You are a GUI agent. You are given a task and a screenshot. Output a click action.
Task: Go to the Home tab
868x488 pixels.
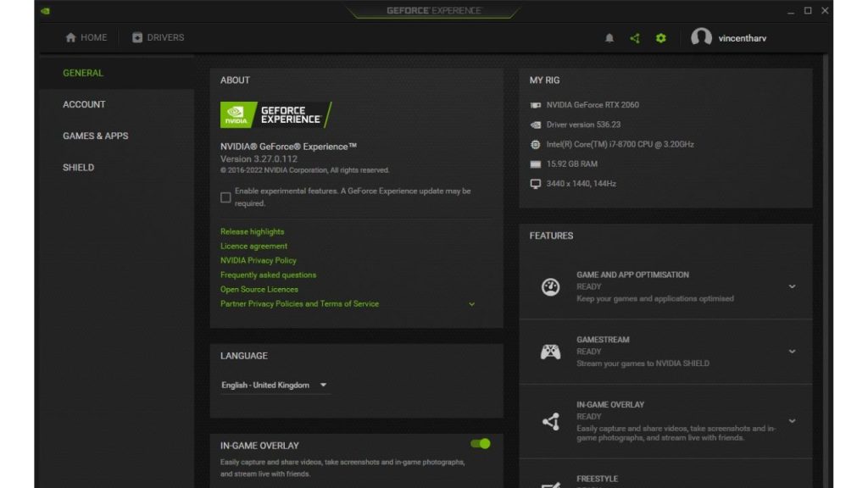click(x=86, y=37)
